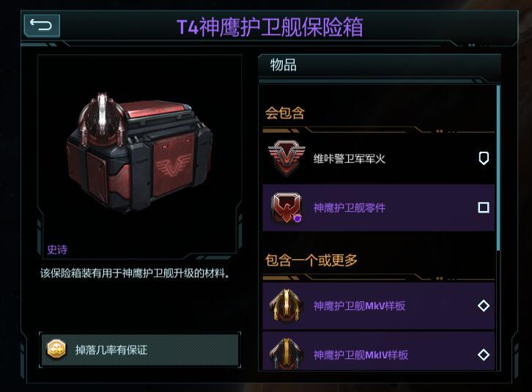
Task: Click the square box on 神鹰护卫舰零件 row
Action: coord(484,207)
